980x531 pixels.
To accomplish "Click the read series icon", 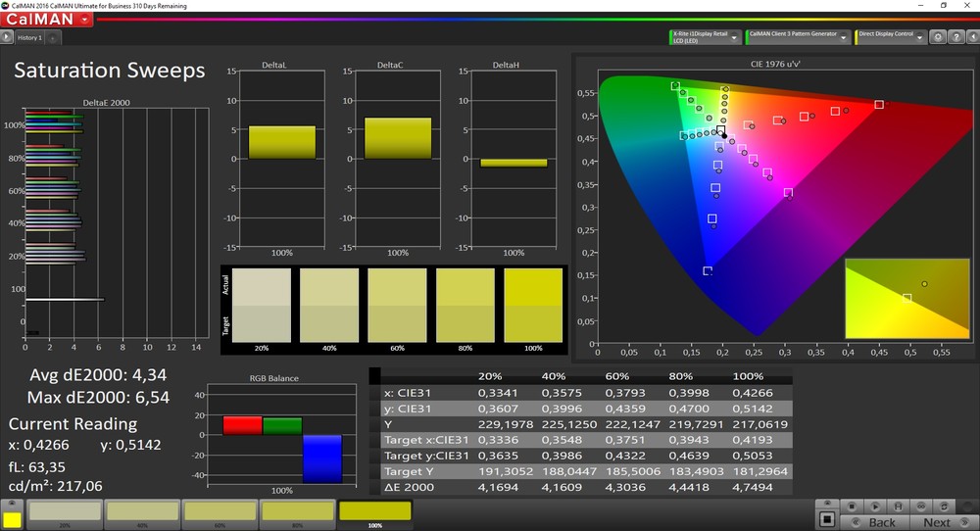I will pos(900,506).
